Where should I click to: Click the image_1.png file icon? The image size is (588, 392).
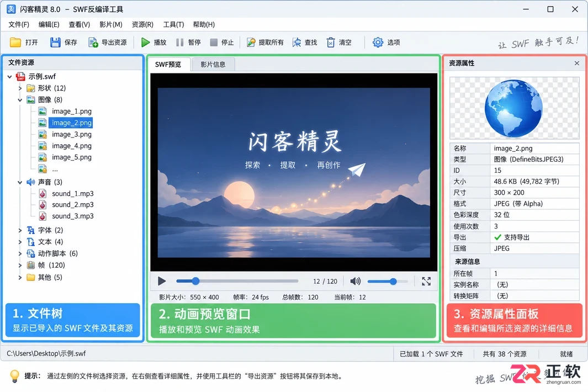point(43,112)
